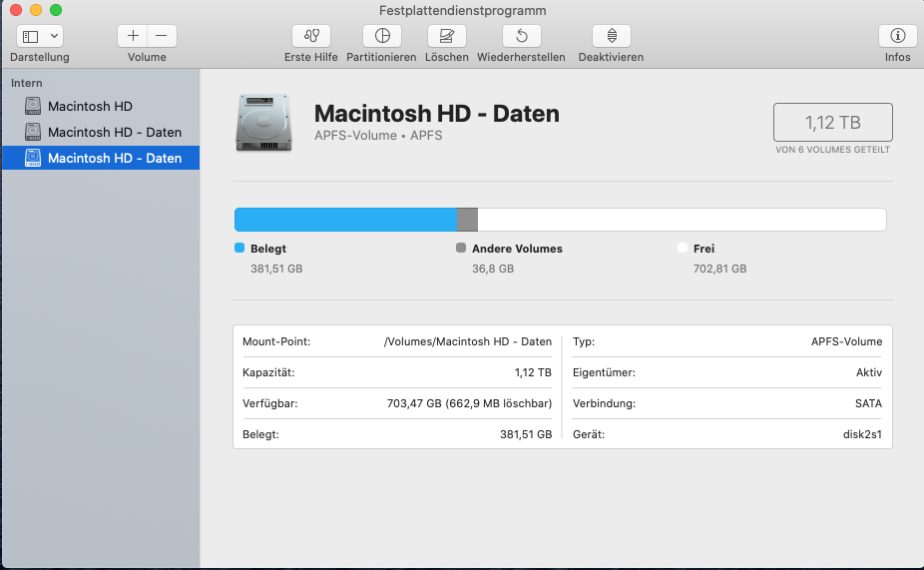Click the large hard drive image
Viewport: 924px width, 570px height.
(264, 123)
